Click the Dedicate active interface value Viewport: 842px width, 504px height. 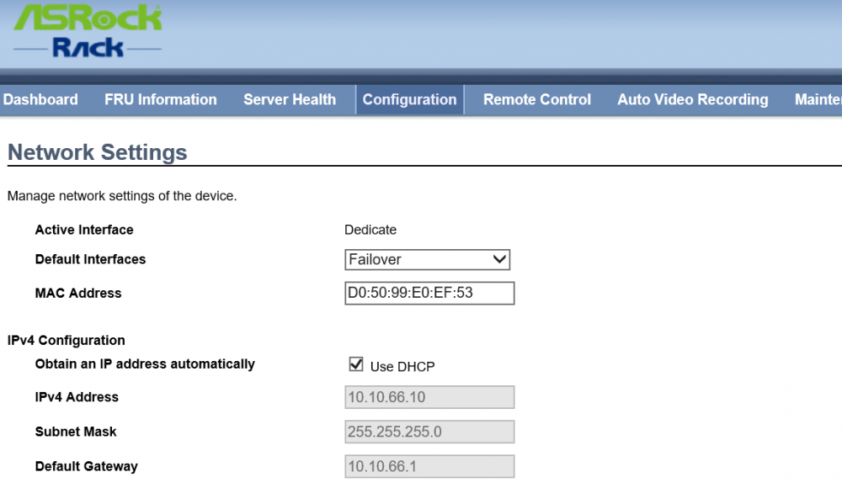(x=370, y=230)
